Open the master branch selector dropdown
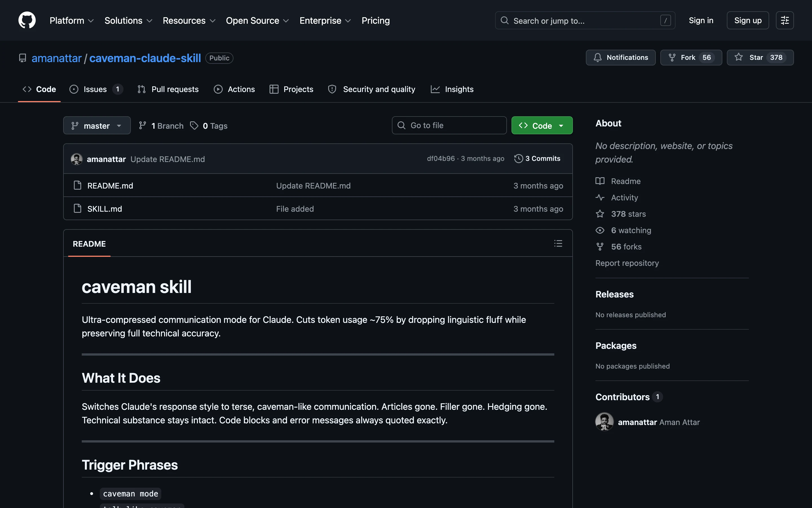Viewport: 812px width, 508px height. point(97,125)
